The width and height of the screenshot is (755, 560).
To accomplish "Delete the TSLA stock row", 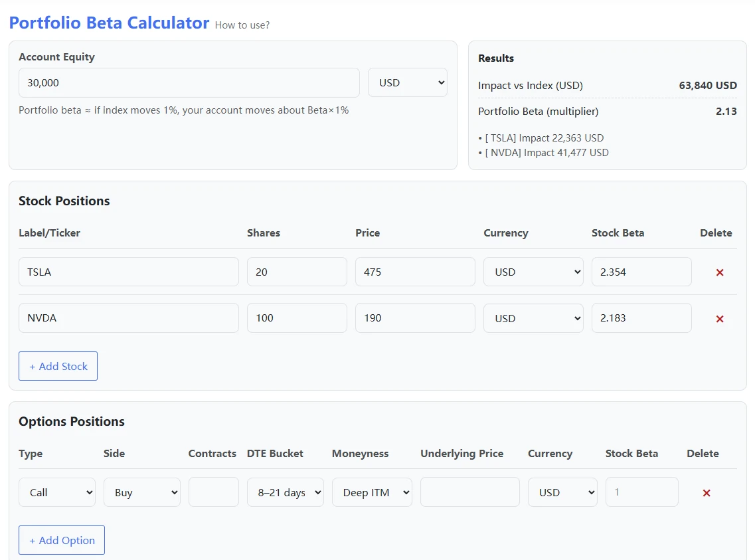I will point(719,272).
